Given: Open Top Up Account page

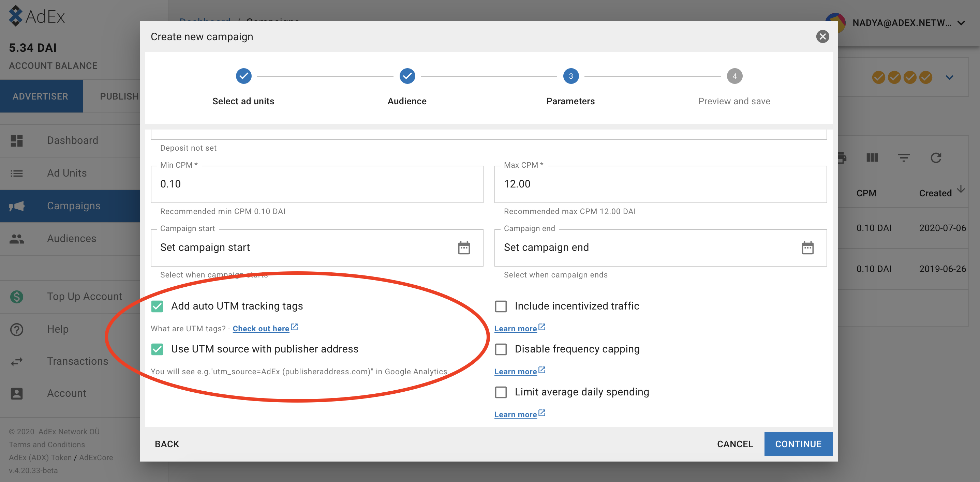Looking at the screenshot, I should 70,296.
